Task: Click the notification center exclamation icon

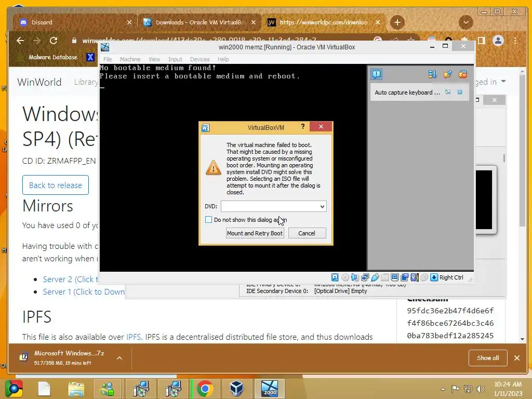Action: coord(377,74)
